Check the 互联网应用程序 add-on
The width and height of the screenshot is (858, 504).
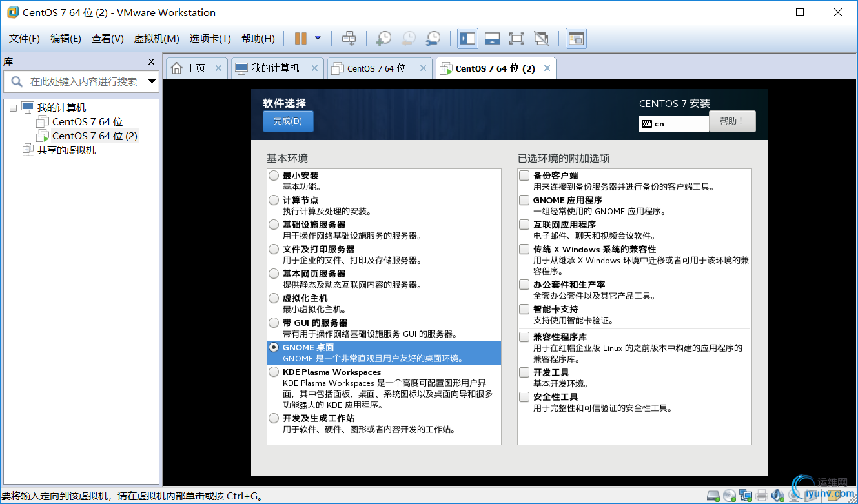(x=525, y=225)
